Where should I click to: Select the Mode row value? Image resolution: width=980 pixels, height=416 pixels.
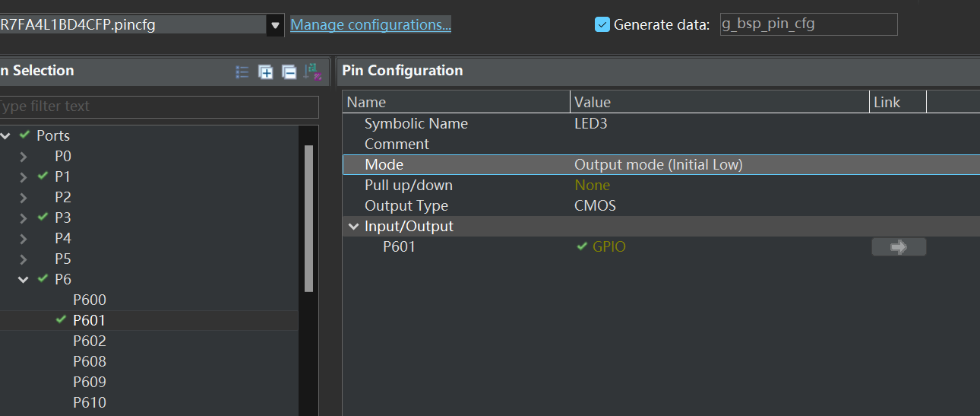tap(658, 164)
